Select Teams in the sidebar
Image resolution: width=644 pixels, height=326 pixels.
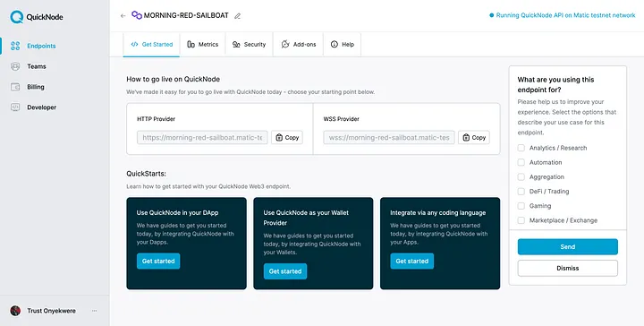pyautogui.click(x=37, y=66)
